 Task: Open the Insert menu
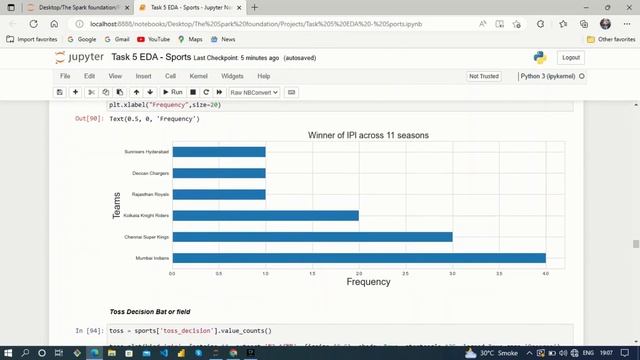[x=143, y=76]
